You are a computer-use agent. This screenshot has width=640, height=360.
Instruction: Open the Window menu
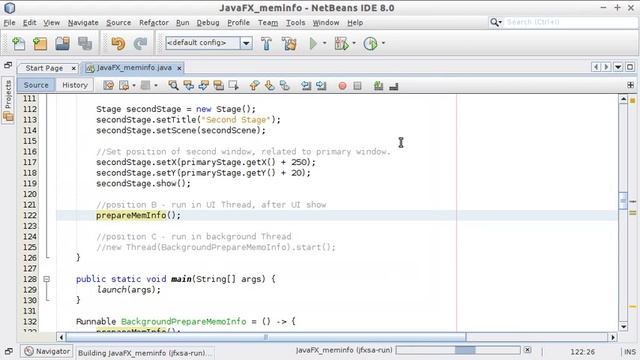pyautogui.click(x=326, y=23)
